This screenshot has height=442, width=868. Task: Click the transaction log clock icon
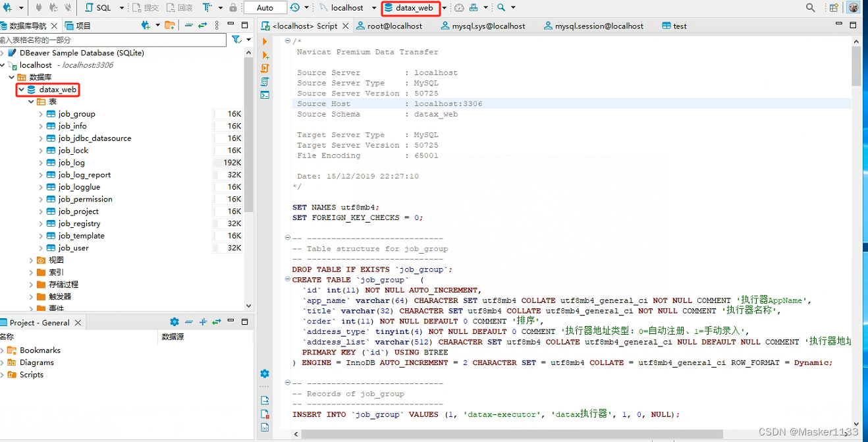[x=294, y=7]
